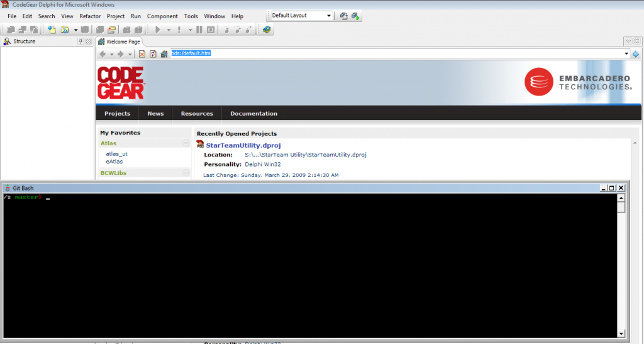
Task: Open the dropdown after Run Without Debugging
Action: [x=190, y=30]
